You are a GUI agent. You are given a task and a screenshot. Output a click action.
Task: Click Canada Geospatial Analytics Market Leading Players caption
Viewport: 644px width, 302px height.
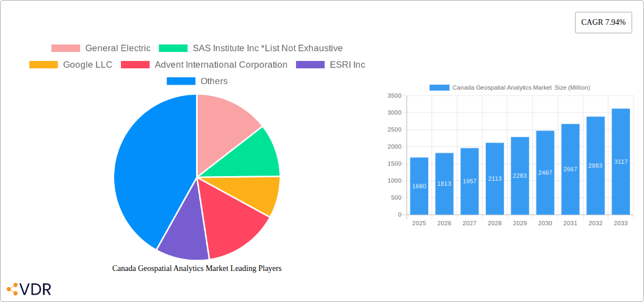pyautogui.click(x=197, y=268)
